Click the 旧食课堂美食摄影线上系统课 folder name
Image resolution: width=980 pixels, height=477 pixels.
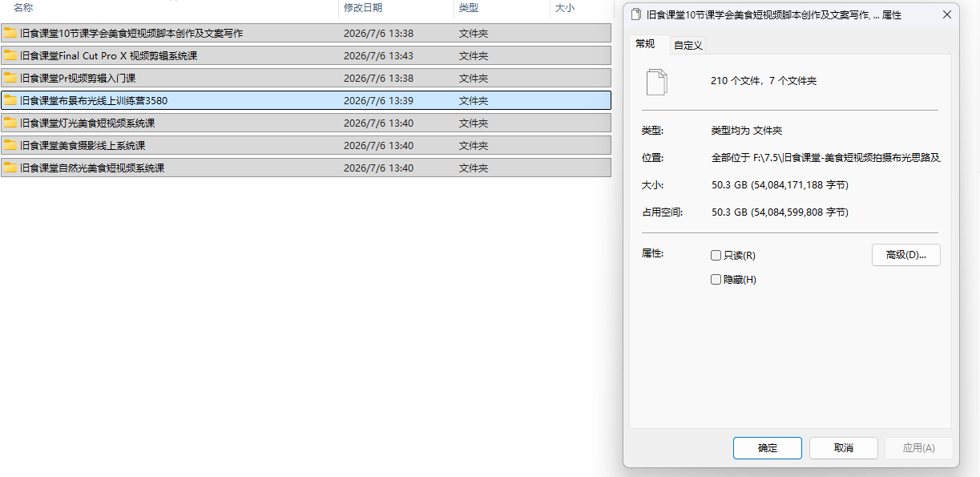pos(83,146)
